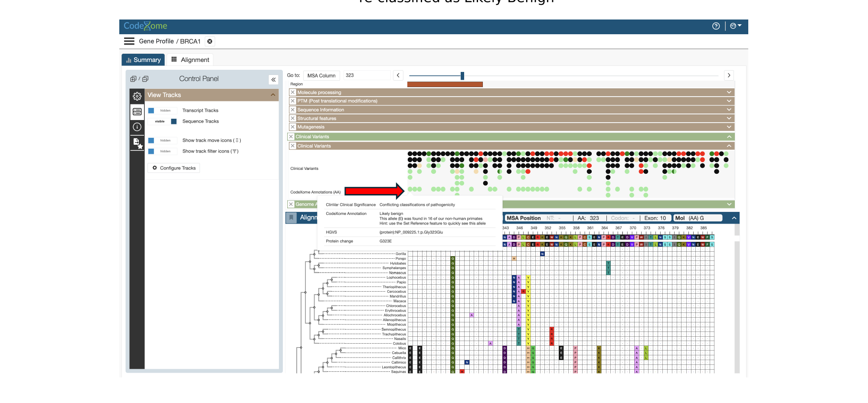868x403 pixels.
Task: Expand the Mutagenesis track chevron
Action: coord(729,127)
